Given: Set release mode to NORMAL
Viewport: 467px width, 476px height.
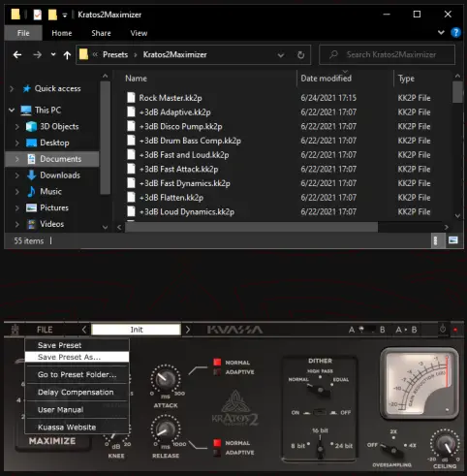Looking at the screenshot, I should click(217, 443).
